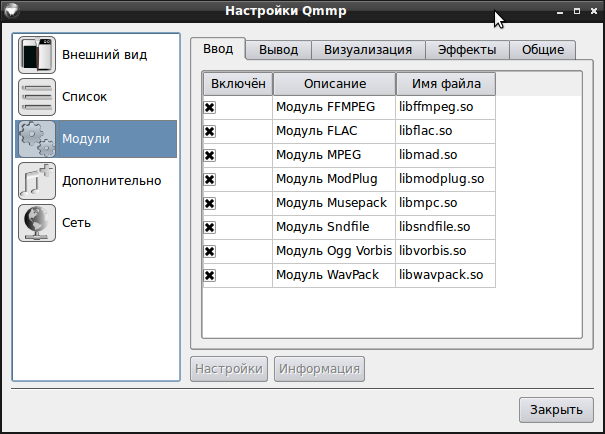Screen dimensions: 605x434
Task: Select the Модуль ModPlug description cell
Action: [x=334, y=179]
